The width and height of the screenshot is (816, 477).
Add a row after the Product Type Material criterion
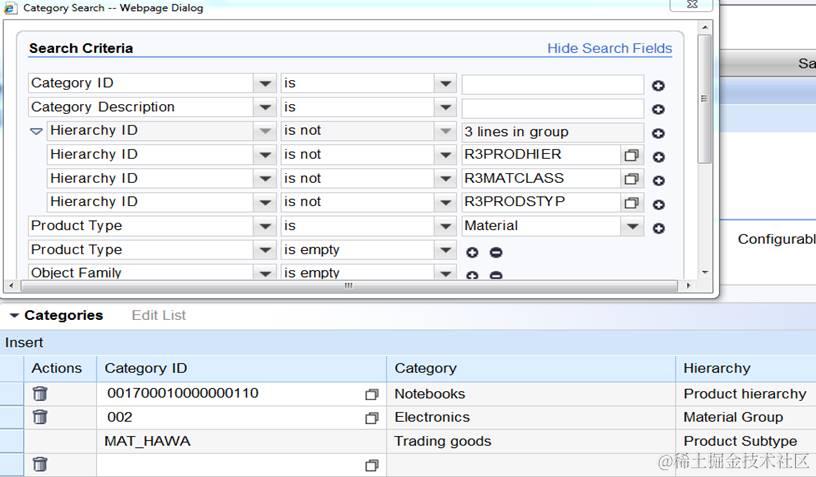coord(658,228)
